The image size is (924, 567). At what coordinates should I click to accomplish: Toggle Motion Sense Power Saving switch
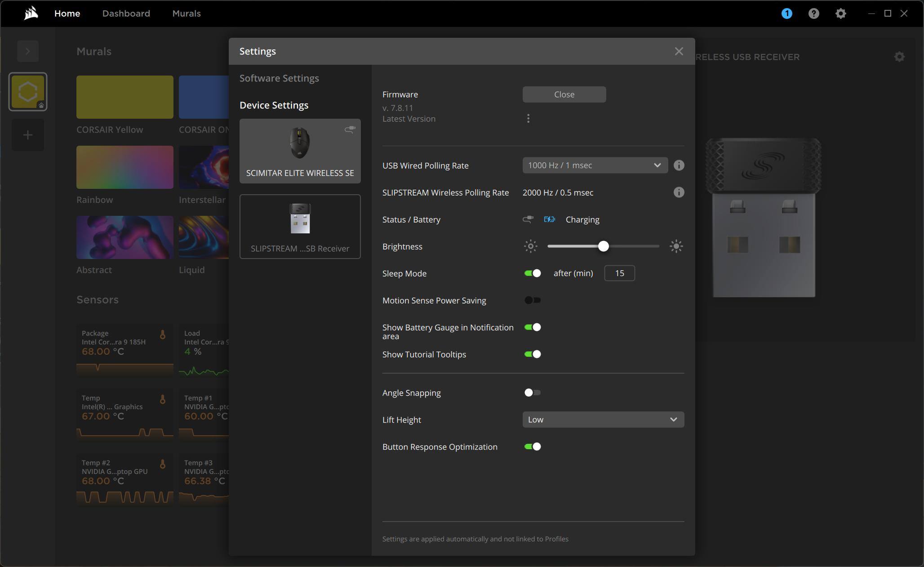533,300
